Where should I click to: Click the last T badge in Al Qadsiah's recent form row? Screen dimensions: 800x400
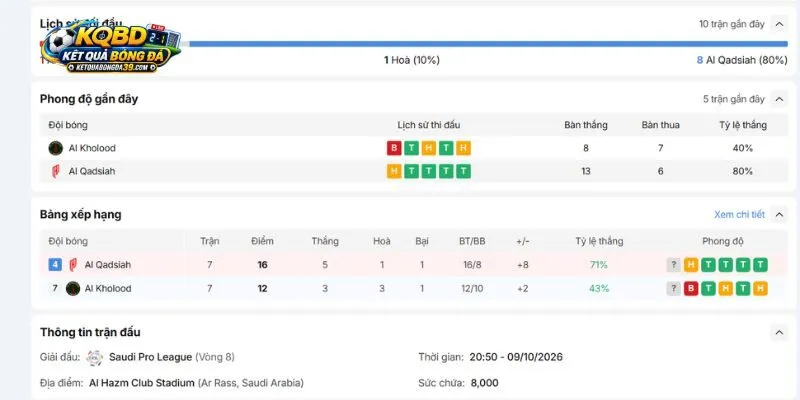(463, 171)
